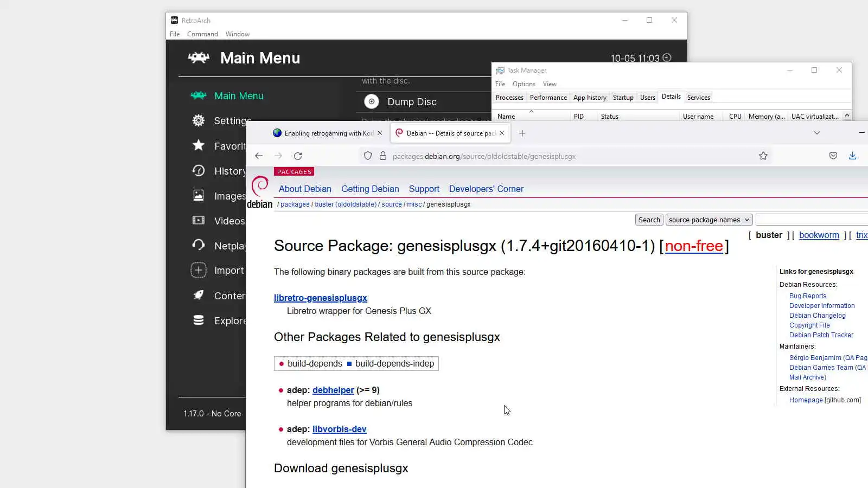Open Task Manager View menu
868x488 pixels.
click(x=550, y=84)
